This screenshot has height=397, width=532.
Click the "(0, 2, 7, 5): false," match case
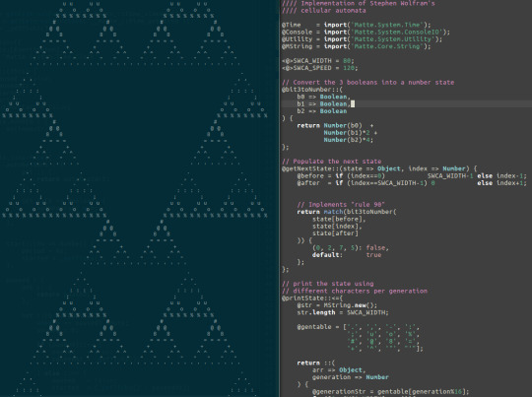(x=351, y=247)
